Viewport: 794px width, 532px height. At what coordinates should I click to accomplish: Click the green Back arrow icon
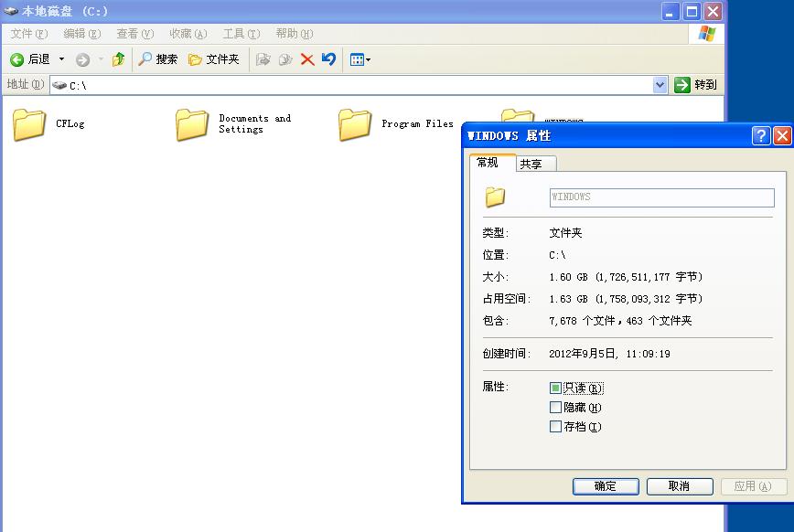(16, 59)
